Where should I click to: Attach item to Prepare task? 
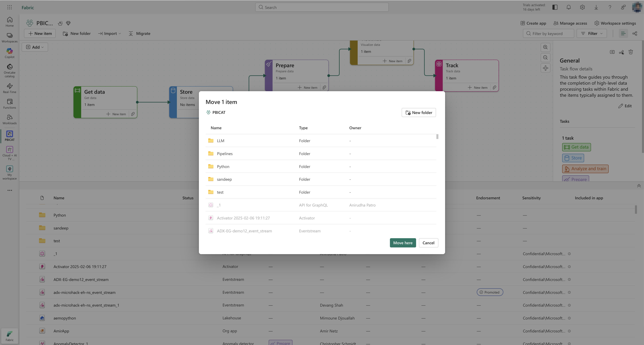click(324, 88)
